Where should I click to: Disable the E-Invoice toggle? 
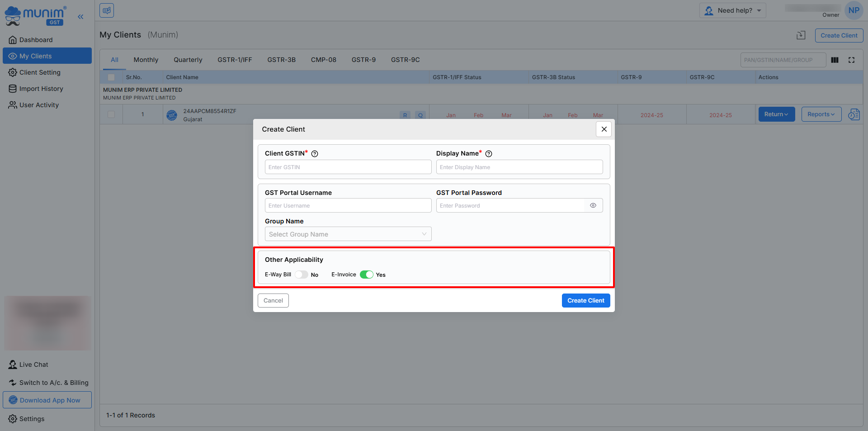point(366,275)
